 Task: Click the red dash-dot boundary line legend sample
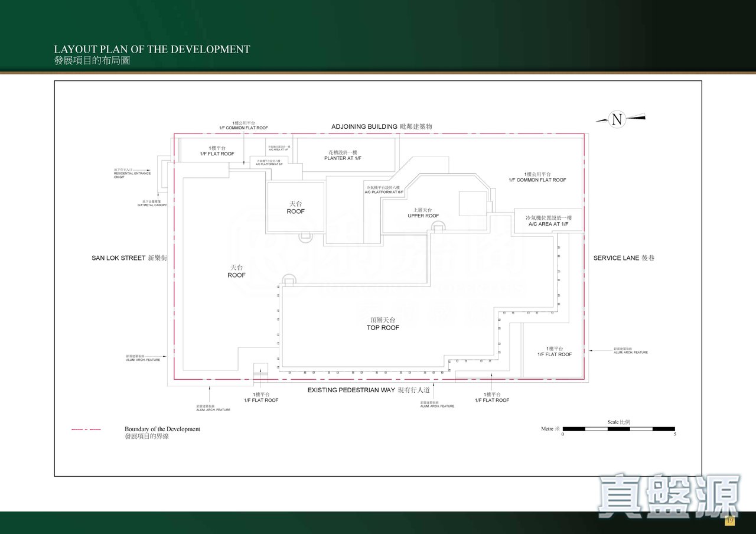tap(86, 429)
